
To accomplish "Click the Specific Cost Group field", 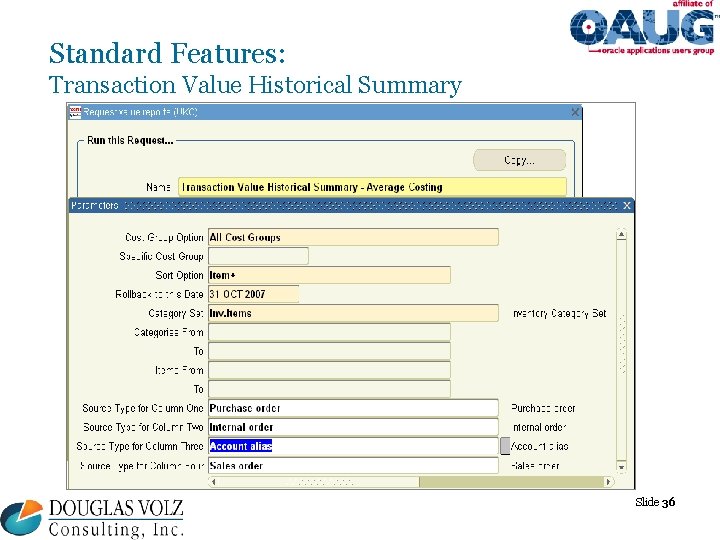I will [258, 256].
